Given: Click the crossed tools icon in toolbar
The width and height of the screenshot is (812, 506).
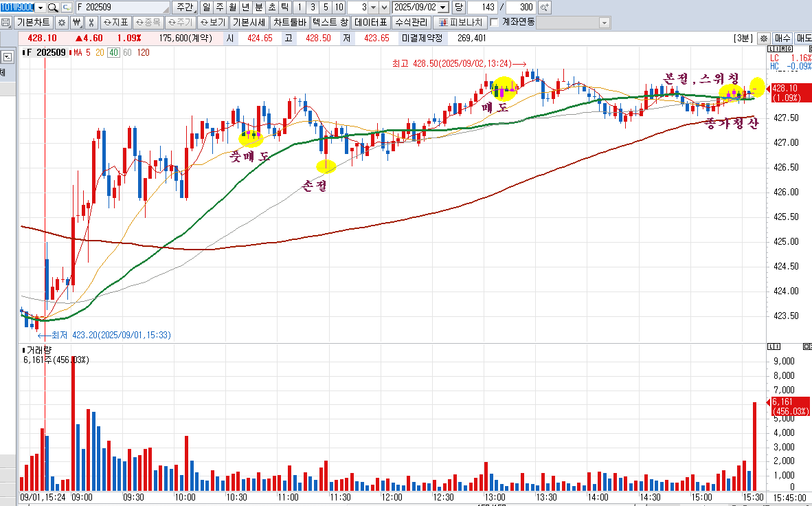Looking at the screenshot, I should click(x=91, y=22).
